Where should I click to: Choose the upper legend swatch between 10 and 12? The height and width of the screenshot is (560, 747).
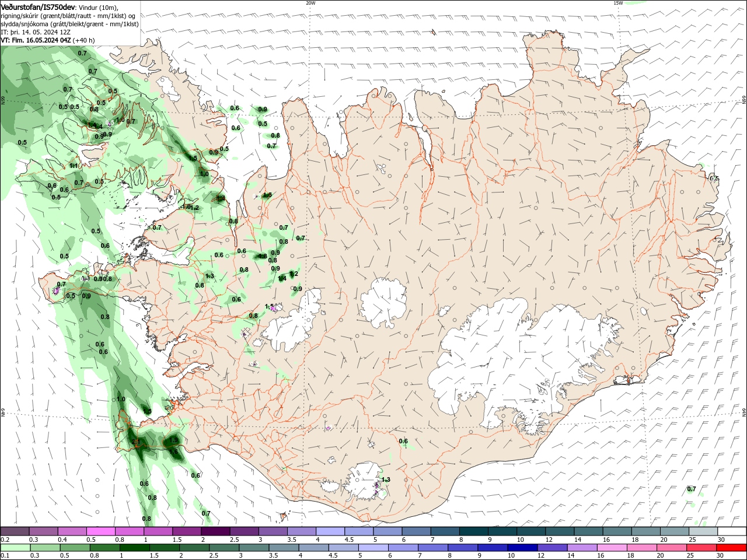click(x=531, y=531)
